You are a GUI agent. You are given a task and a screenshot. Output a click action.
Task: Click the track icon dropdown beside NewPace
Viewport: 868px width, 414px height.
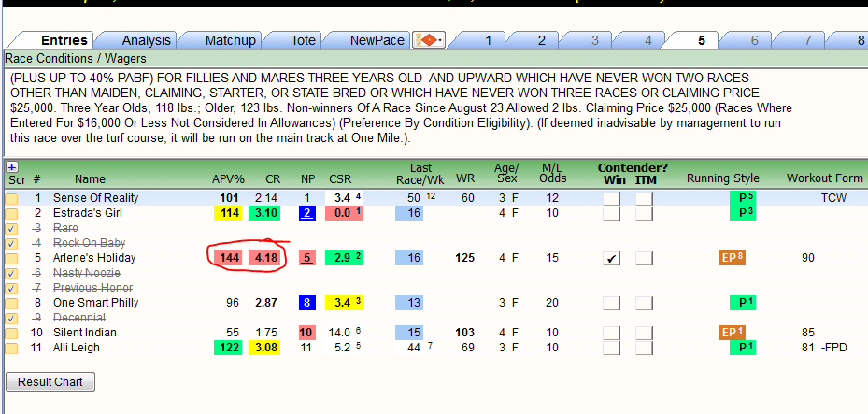coord(429,40)
